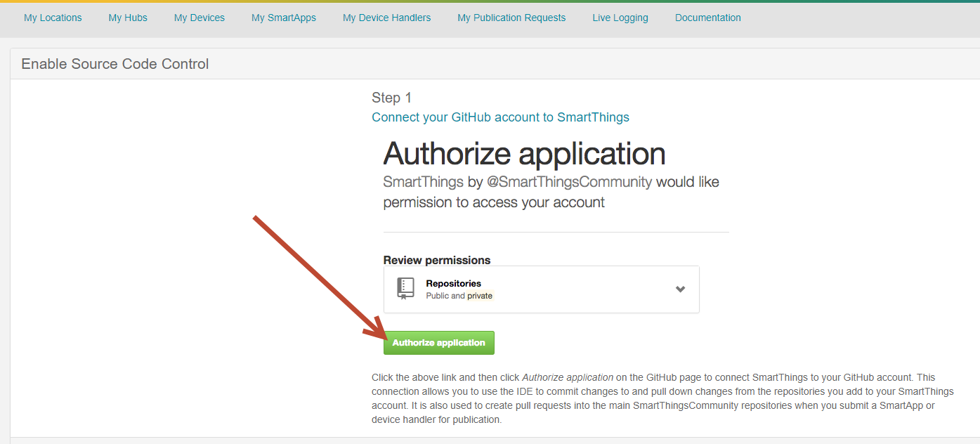Go to My Hubs
This screenshot has height=444, width=980.
128,18
